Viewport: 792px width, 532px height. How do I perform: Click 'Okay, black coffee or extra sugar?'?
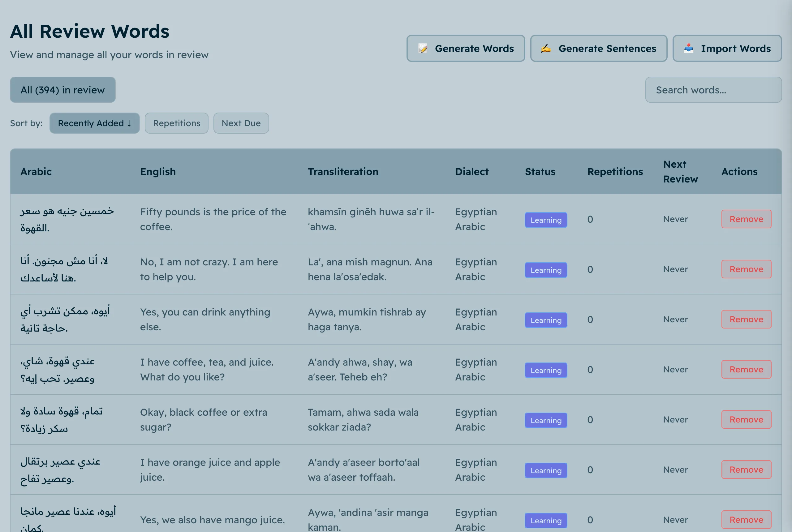tap(204, 419)
